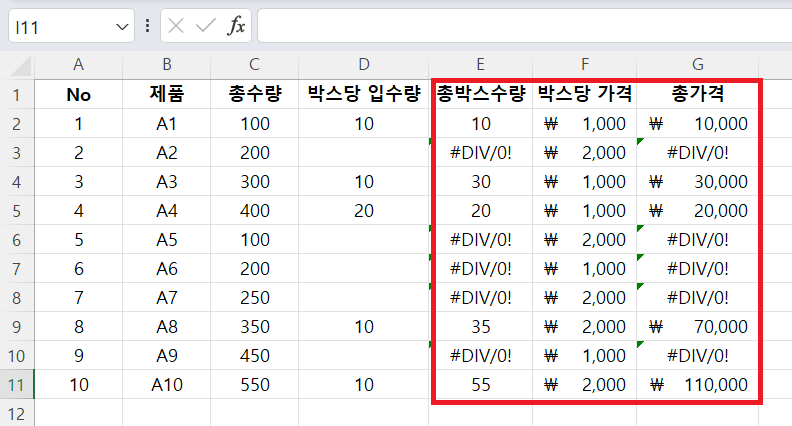
Task: Select row 2 header
Action: coord(17,123)
